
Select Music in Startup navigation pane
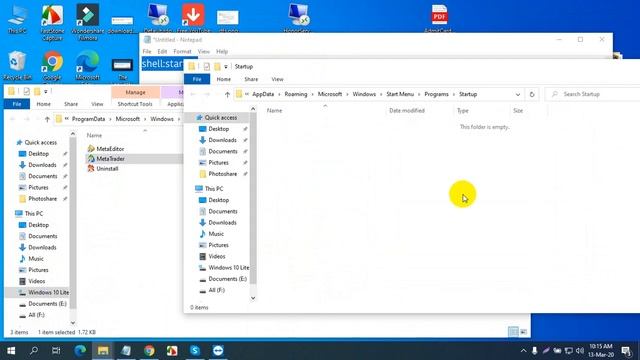216,234
